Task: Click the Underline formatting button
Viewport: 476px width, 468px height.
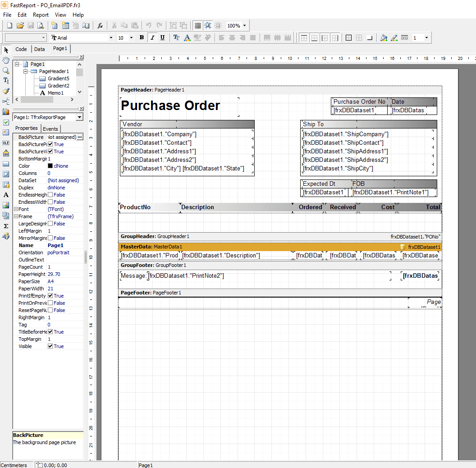Action: coord(162,38)
